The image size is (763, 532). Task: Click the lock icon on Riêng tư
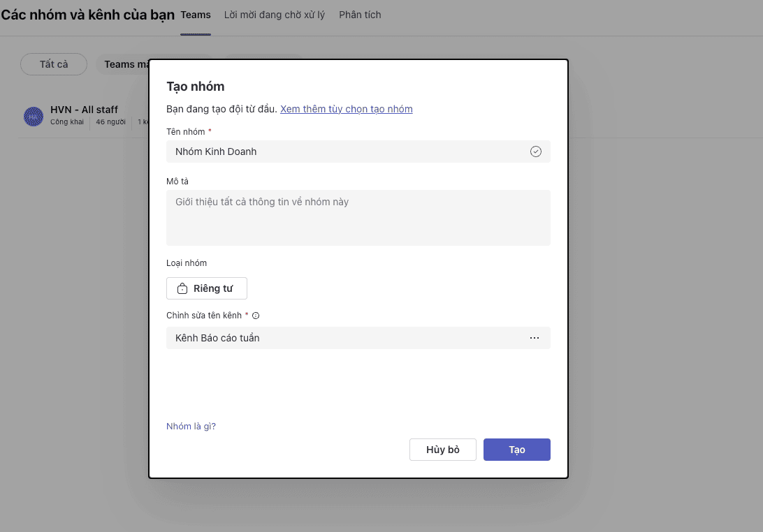pos(182,289)
